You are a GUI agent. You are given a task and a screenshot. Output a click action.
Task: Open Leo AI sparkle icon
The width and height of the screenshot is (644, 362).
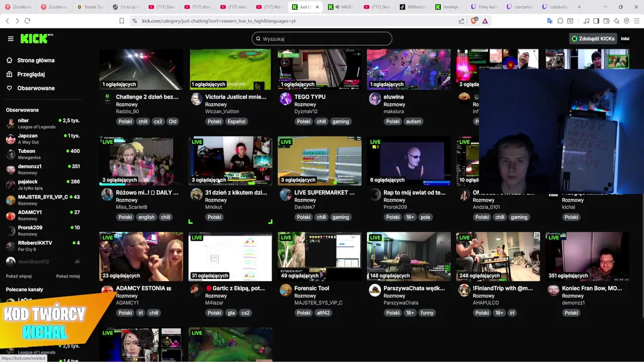pos(616,21)
